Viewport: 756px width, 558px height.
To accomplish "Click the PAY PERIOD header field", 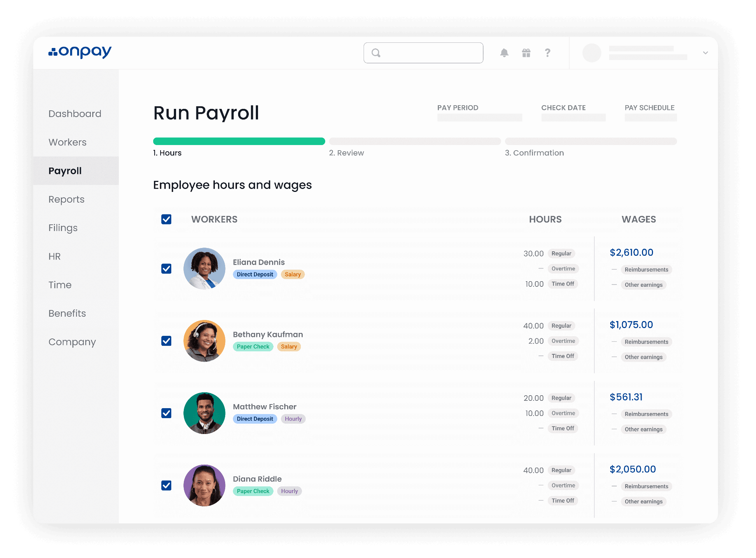I will tap(480, 118).
